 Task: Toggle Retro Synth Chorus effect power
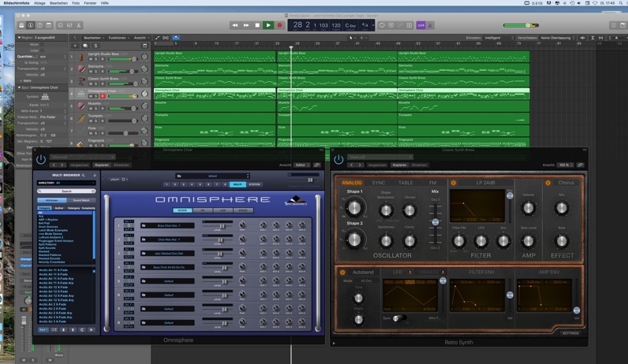(548, 183)
